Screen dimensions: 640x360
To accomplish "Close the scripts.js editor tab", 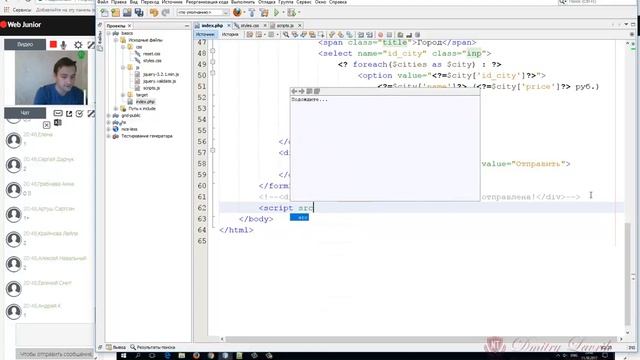I will (x=300, y=25).
